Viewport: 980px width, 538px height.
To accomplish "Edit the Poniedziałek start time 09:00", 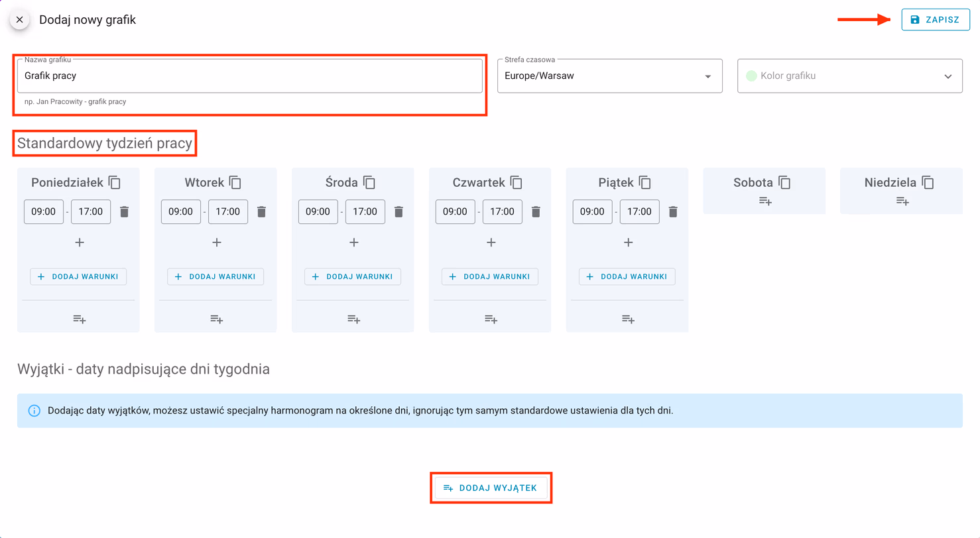I will (x=44, y=212).
